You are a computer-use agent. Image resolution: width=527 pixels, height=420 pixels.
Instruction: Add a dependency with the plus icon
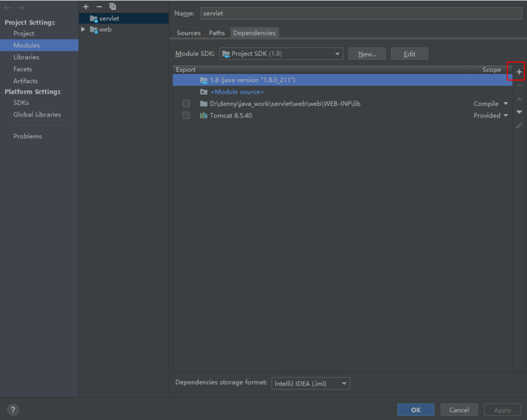pyautogui.click(x=519, y=72)
